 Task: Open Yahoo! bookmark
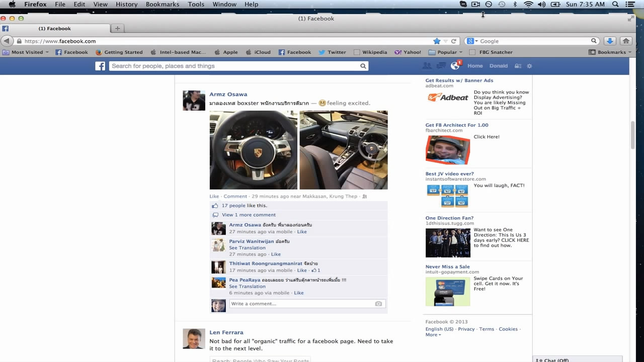tap(408, 52)
